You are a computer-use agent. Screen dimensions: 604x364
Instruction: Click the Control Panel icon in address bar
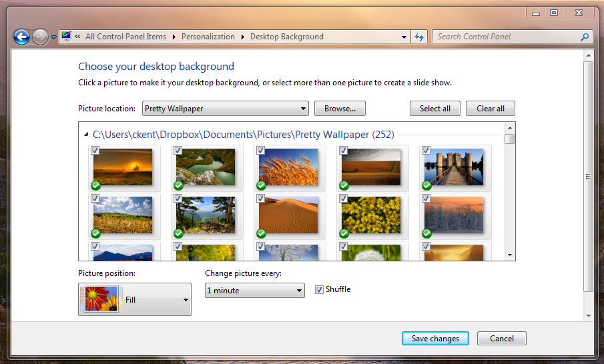pos(66,37)
